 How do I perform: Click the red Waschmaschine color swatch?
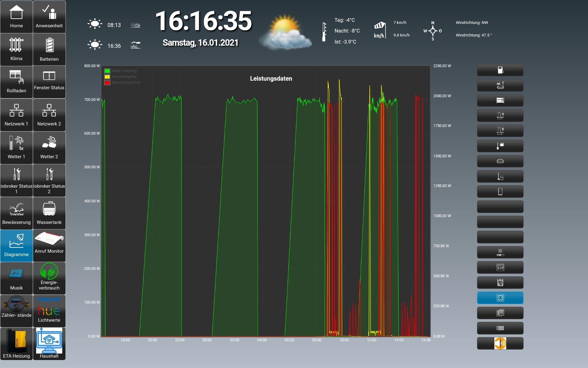[x=107, y=82]
